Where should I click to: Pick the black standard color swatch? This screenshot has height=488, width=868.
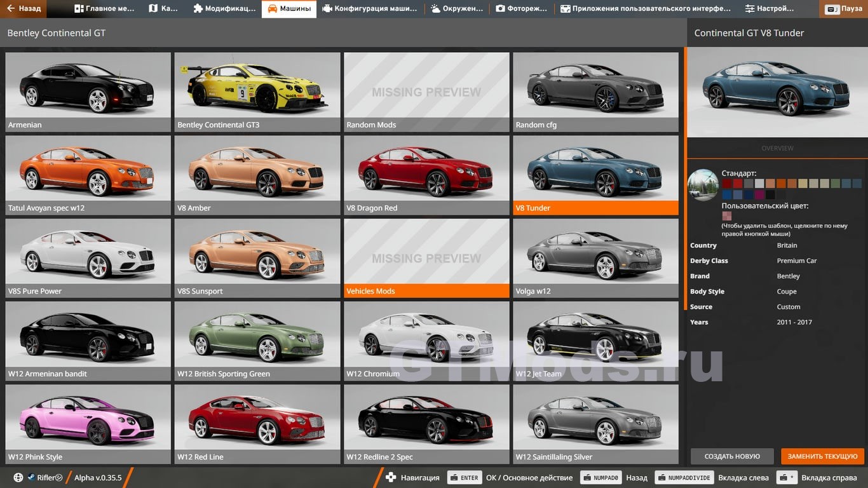(770, 194)
